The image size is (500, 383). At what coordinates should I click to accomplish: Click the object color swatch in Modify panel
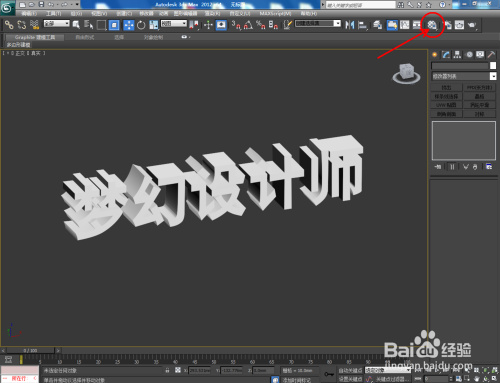pos(493,66)
